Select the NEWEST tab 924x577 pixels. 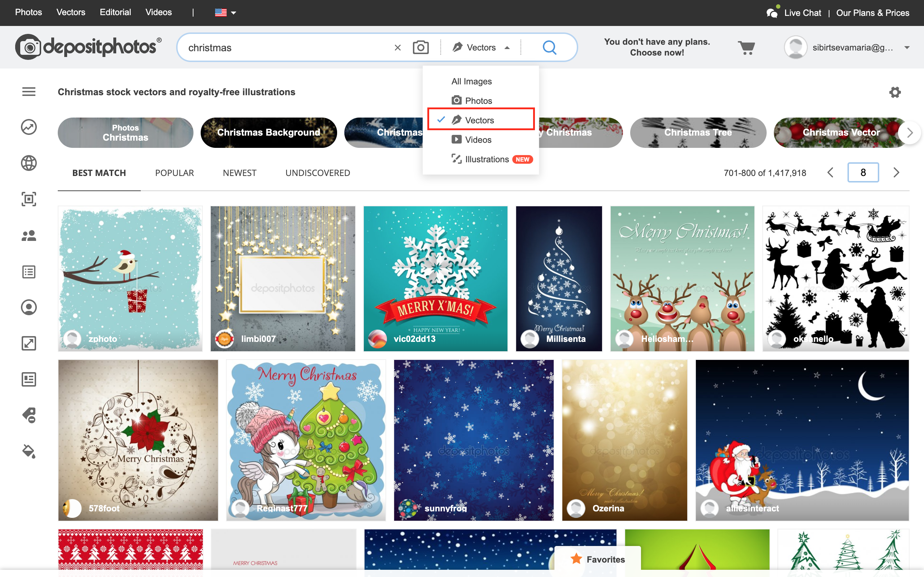point(239,173)
